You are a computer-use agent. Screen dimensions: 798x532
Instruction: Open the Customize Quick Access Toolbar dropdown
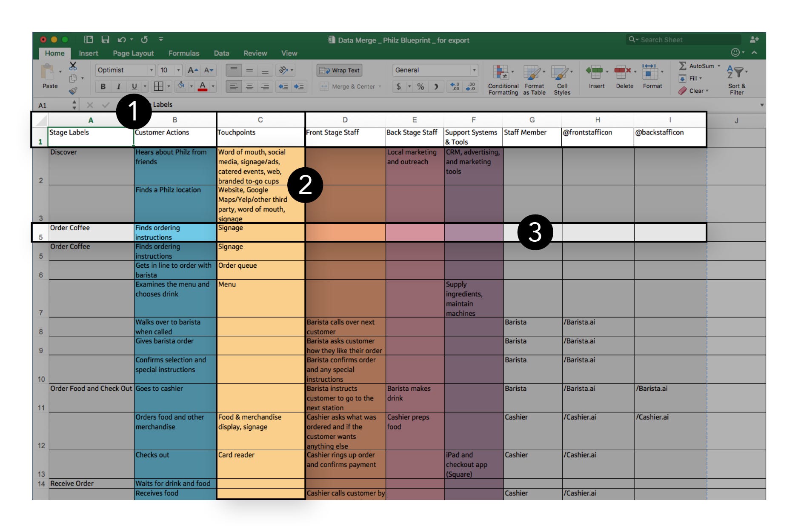(161, 40)
